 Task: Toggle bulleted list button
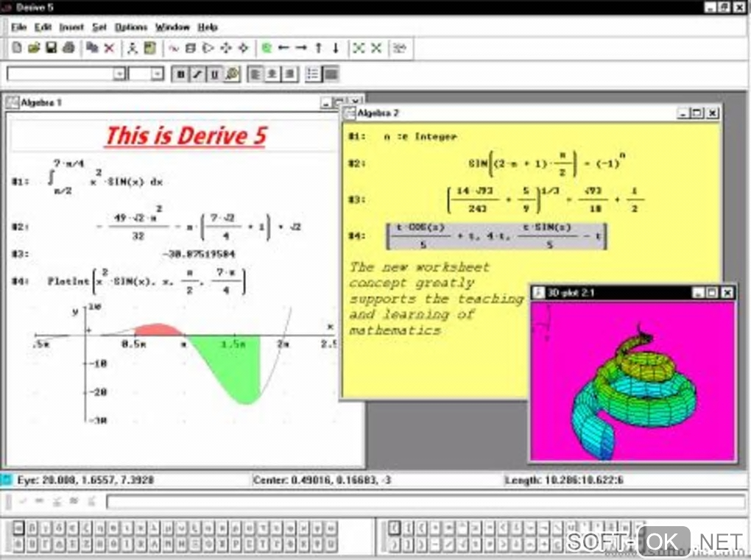pyautogui.click(x=313, y=74)
